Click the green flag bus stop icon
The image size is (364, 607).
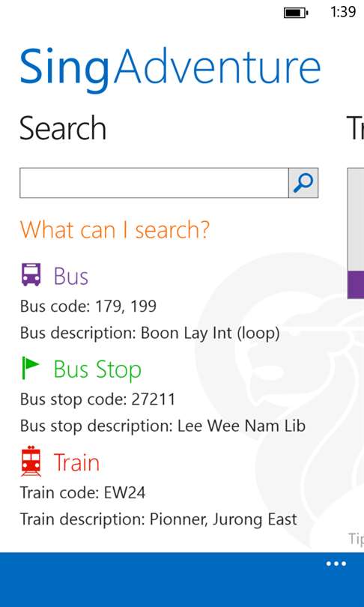(x=31, y=368)
